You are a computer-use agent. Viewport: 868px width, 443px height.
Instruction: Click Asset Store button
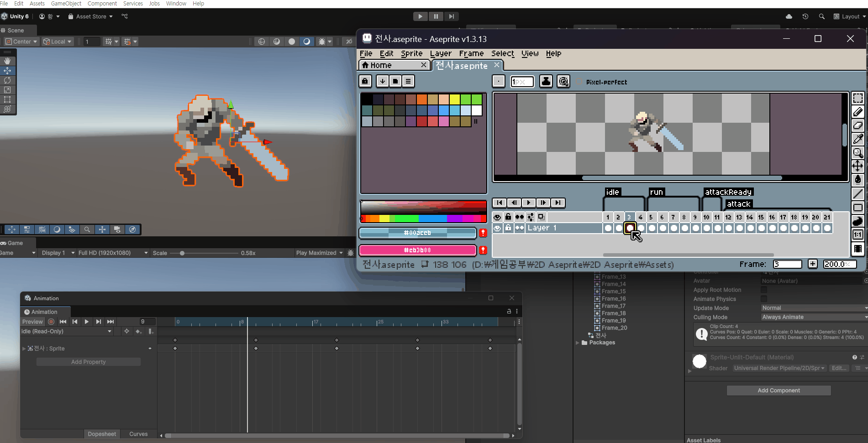tap(90, 16)
